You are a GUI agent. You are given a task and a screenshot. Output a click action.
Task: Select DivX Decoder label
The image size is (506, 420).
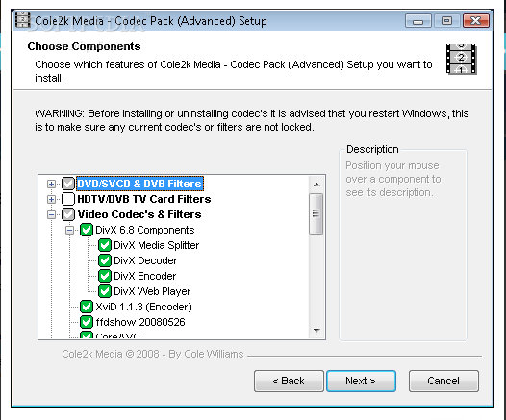145,260
